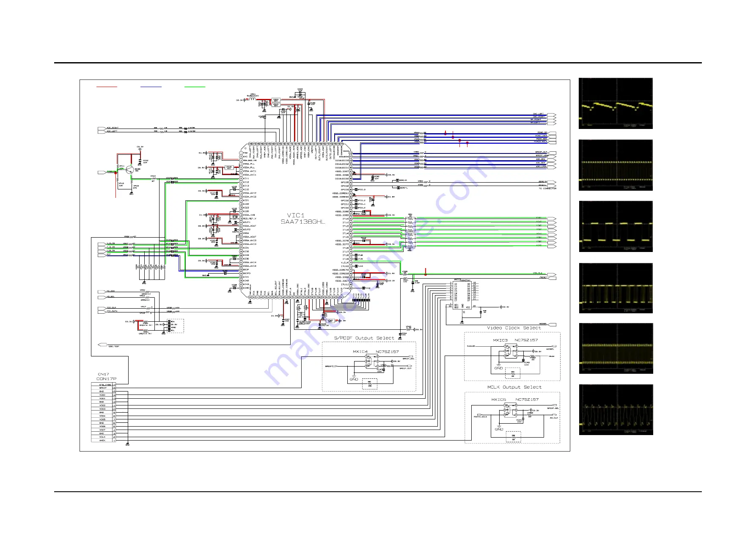Click the V_CLK pin label on VIC1
Screen dimensions: 756x534
click(345, 263)
